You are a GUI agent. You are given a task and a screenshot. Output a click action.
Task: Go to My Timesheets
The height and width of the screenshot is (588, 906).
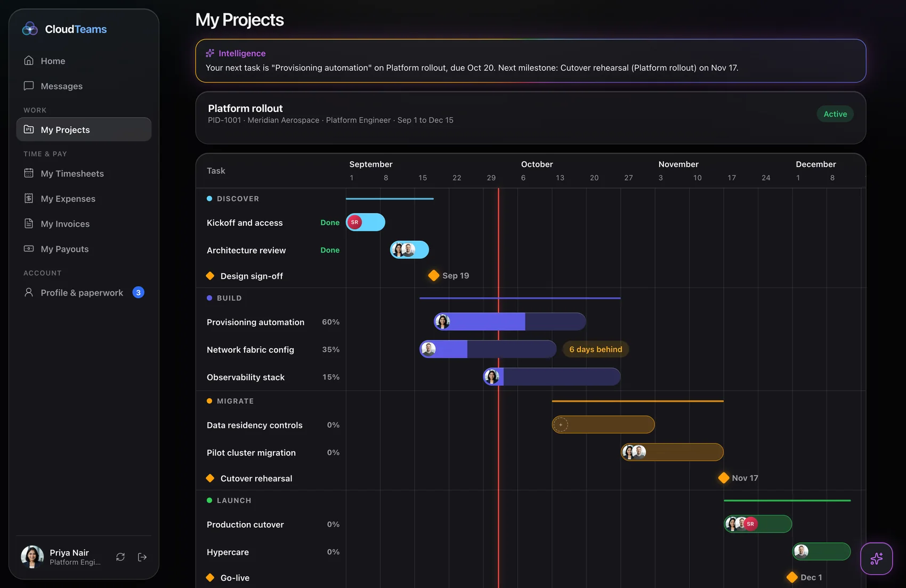point(84,173)
